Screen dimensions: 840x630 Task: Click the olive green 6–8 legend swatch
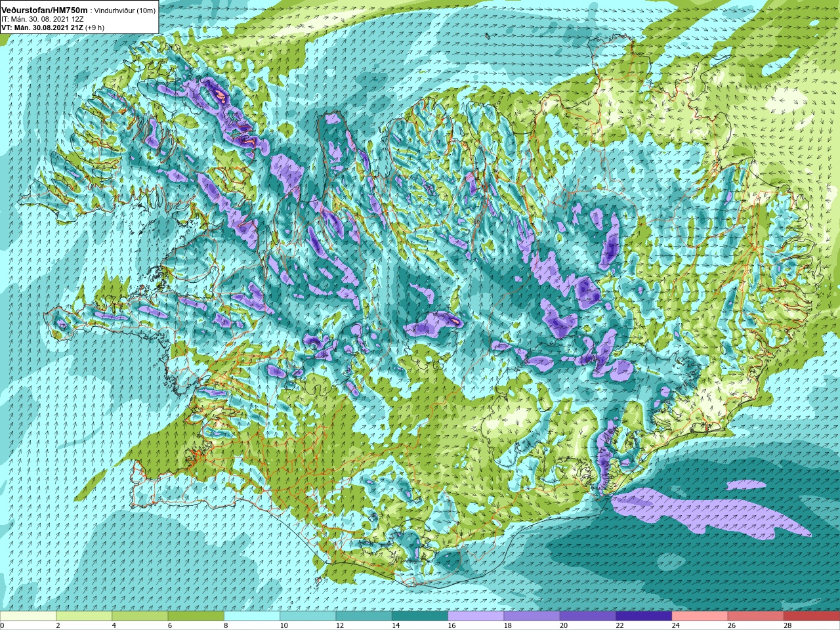[x=196, y=616]
